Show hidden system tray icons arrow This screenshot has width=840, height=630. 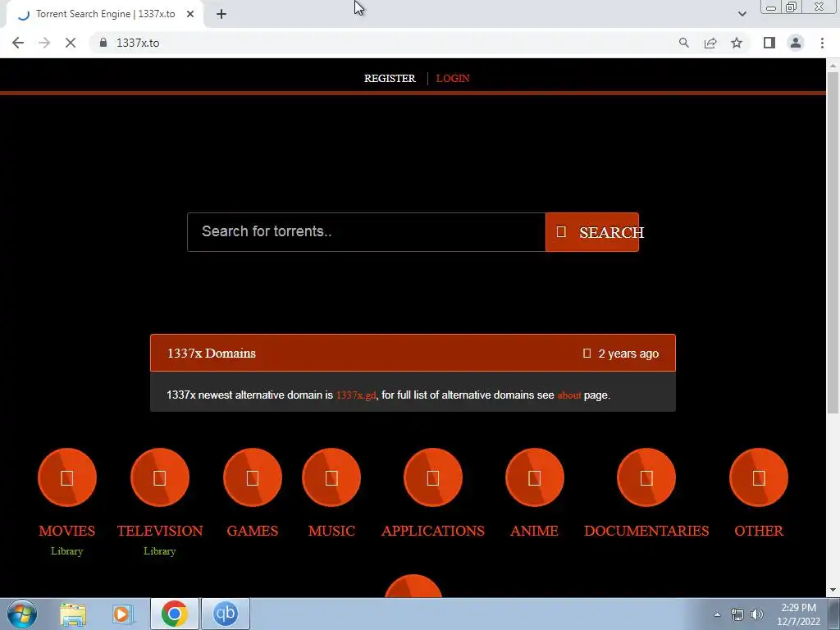[x=717, y=614]
